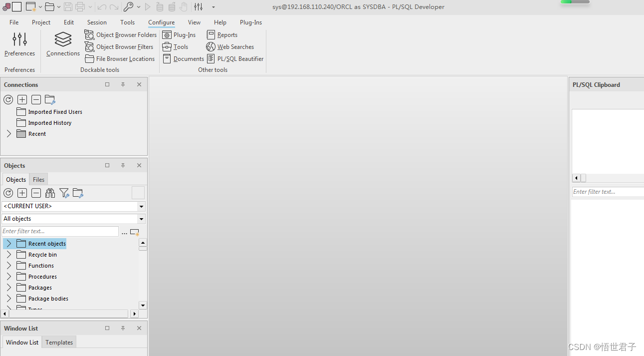Expand the Recent objects node
This screenshot has width=644, height=356.
(8, 244)
